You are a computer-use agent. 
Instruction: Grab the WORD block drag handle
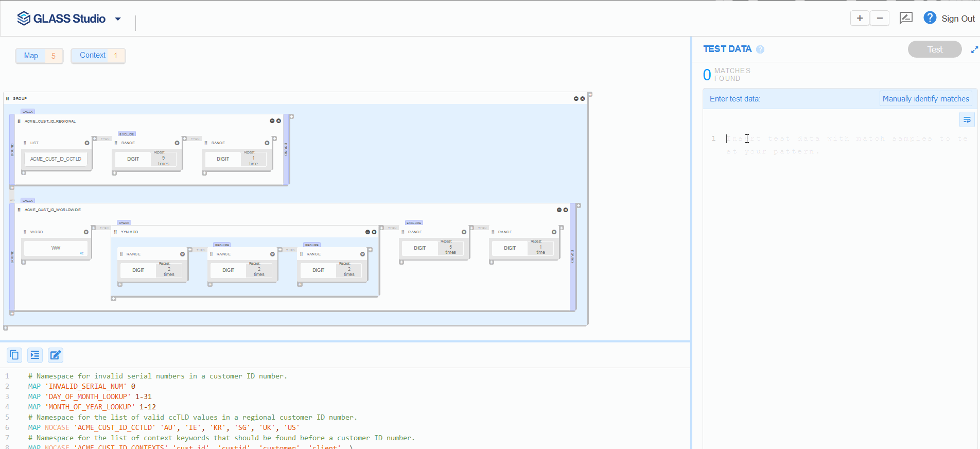[25, 232]
